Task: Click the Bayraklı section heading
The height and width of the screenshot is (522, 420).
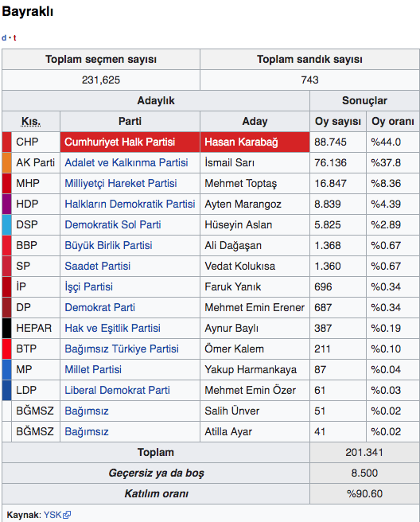Action: 28,11
